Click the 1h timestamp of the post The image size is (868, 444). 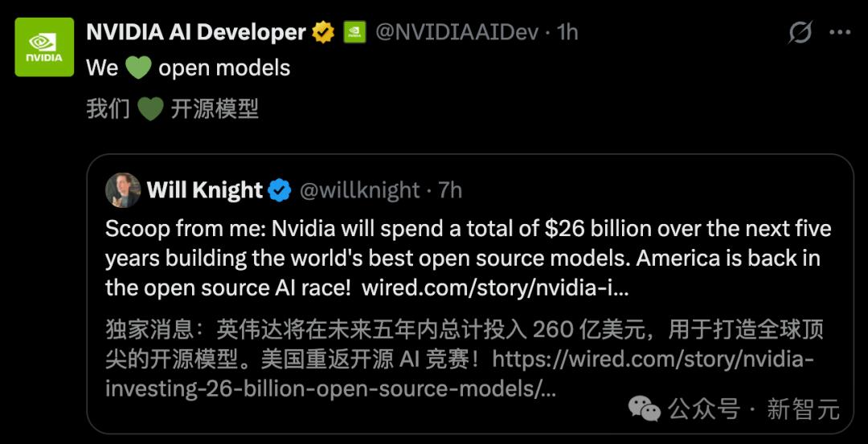567,32
